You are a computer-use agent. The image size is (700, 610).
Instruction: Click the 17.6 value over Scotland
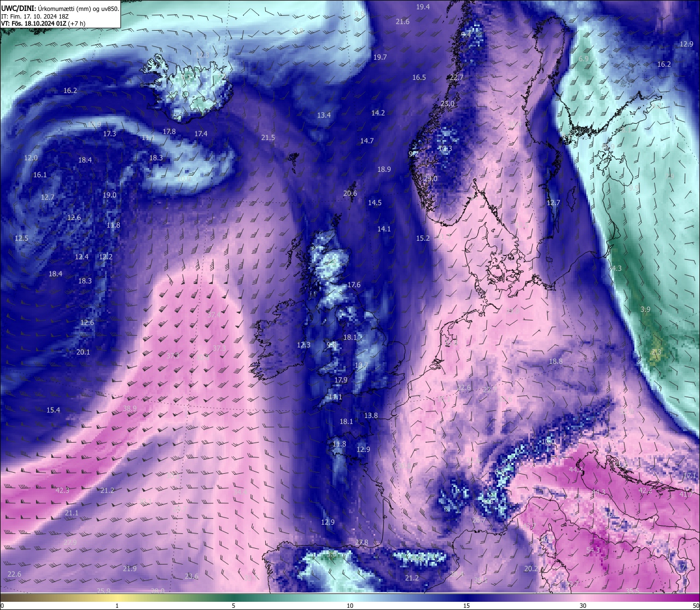coord(354,284)
